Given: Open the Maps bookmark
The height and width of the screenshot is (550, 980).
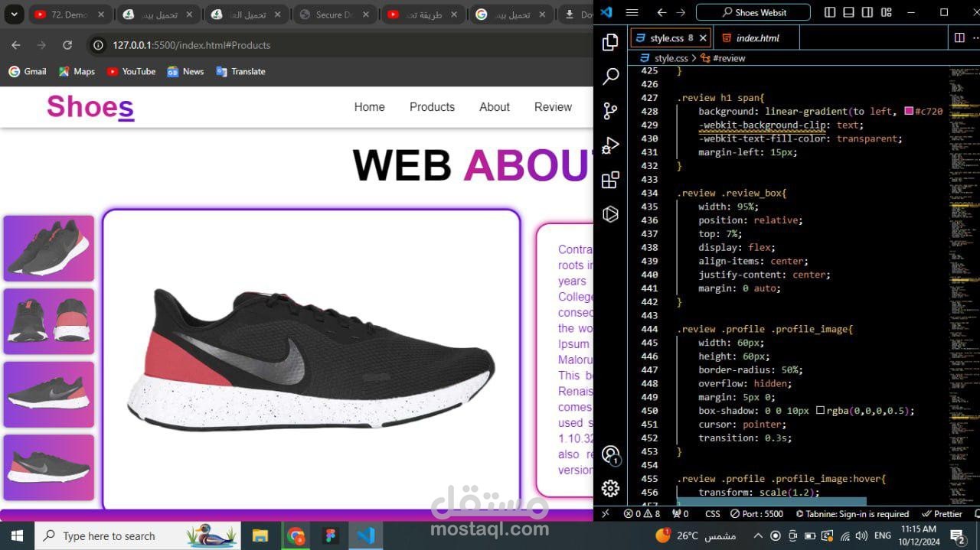Looking at the screenshot, I should point(77,71).
